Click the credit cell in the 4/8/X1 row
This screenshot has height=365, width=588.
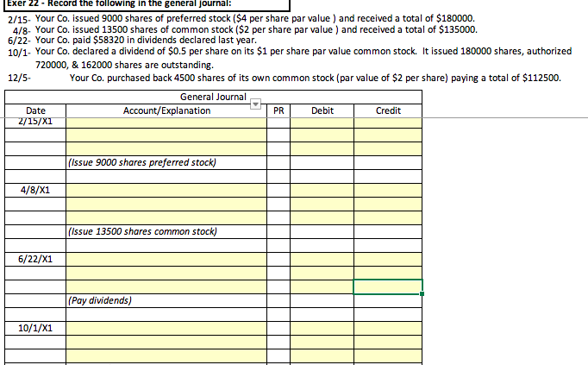click(388, 190)
